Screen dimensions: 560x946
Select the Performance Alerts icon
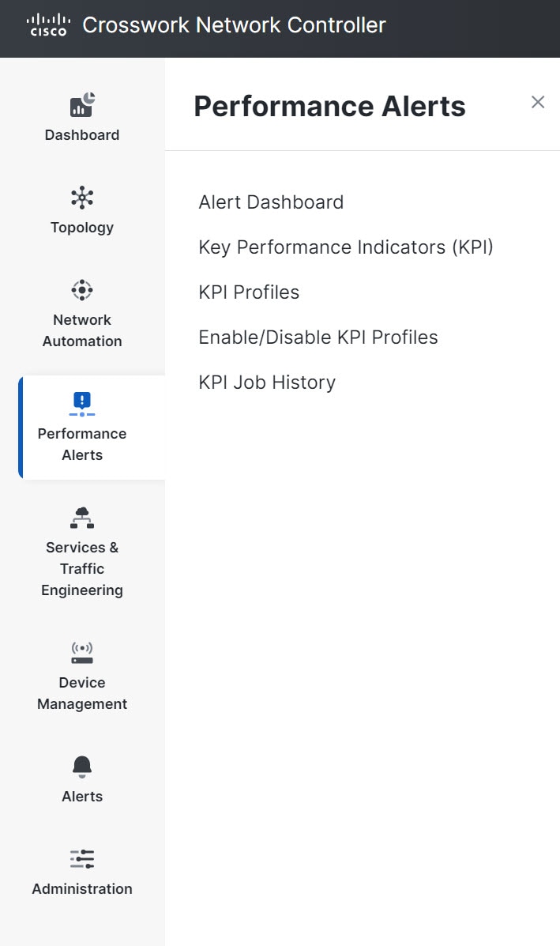click(82, 403)
